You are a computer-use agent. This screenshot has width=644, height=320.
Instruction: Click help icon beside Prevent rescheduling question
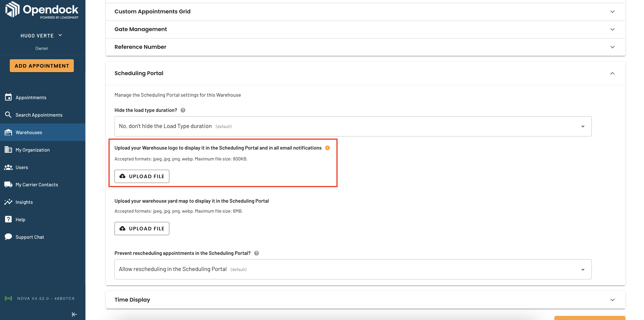click(x=257, y=253)
